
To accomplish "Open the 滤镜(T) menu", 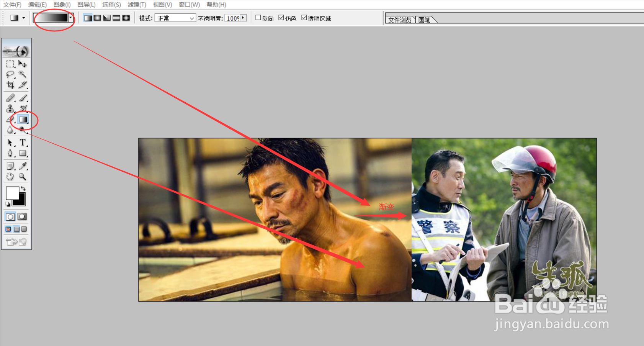I will (x=137, y=5).
